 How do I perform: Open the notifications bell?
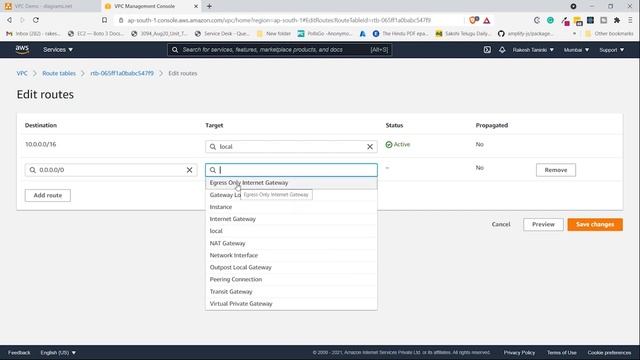[x=502, y=50]
